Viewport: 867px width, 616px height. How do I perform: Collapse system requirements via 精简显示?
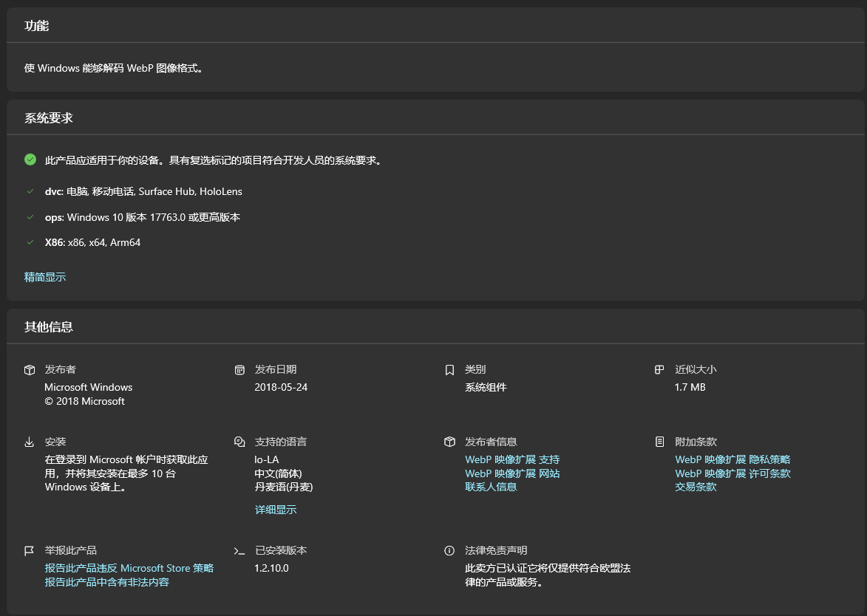(45, 277)
